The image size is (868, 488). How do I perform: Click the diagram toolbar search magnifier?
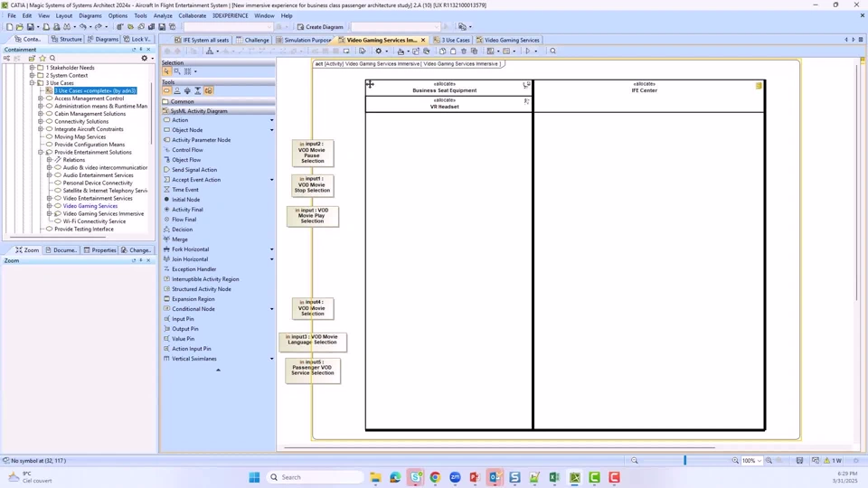[552, 51]
